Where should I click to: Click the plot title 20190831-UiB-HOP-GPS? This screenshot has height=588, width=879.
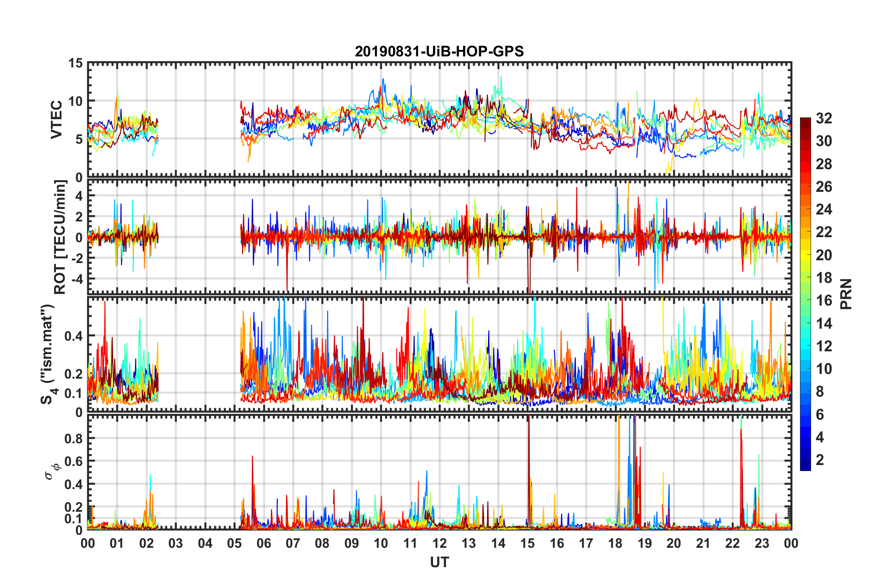(439, 51)
